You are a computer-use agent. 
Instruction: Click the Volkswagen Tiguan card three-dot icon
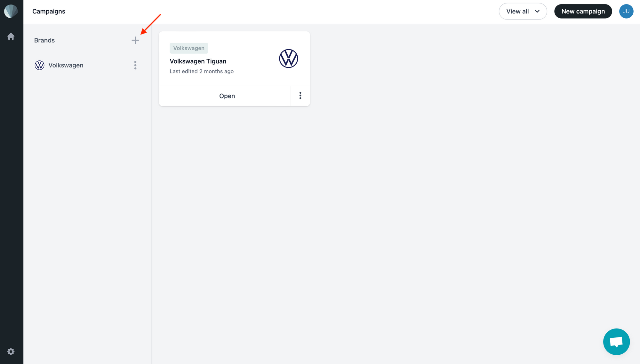[x=300, y=96]
